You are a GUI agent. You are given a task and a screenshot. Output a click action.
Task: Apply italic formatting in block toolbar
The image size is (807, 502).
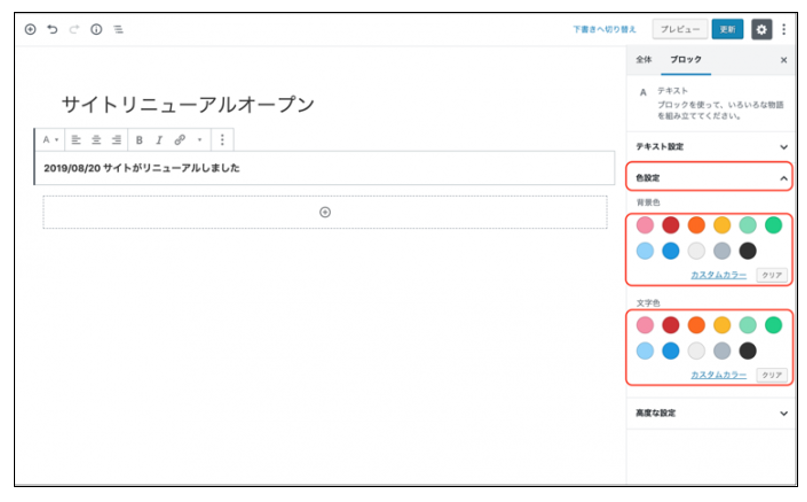(x=158, y=140)
